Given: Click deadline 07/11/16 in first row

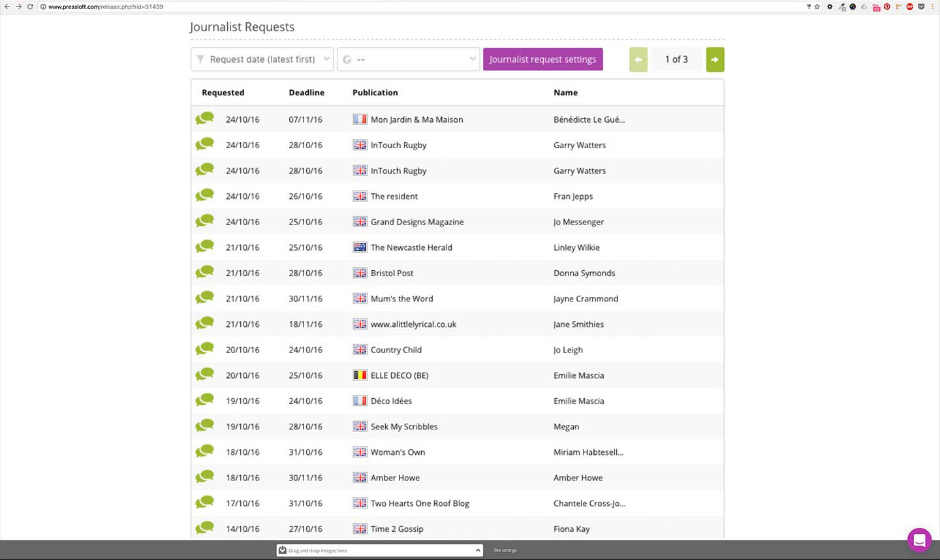Looking at the screenshot, I should coord(305,119).
